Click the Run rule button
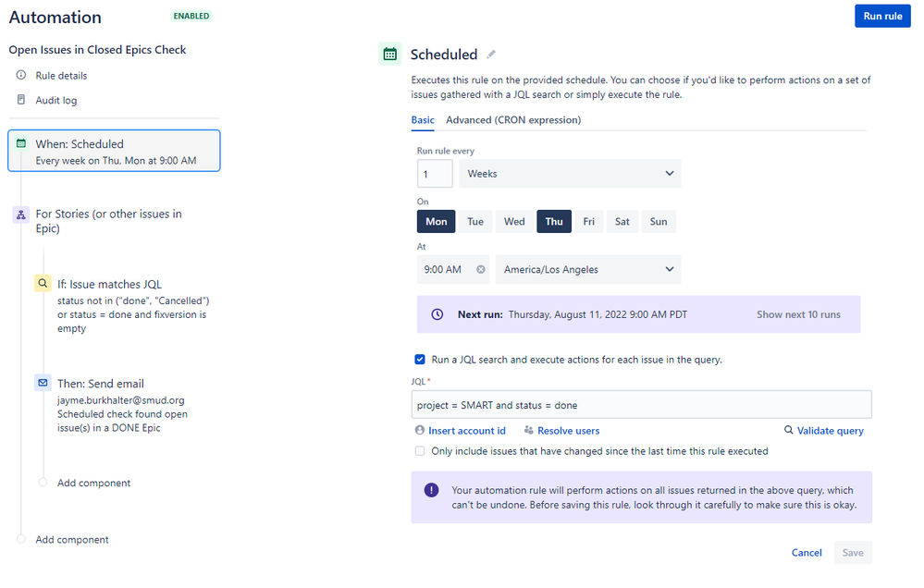Image resolution: width=924 pixels, height=588 pixels. click(x=882, y=17)
